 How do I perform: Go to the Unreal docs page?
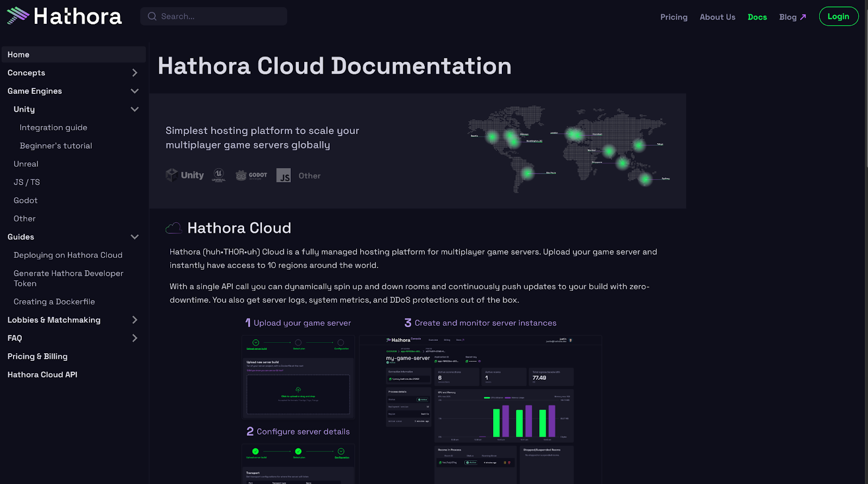(26, 164)
